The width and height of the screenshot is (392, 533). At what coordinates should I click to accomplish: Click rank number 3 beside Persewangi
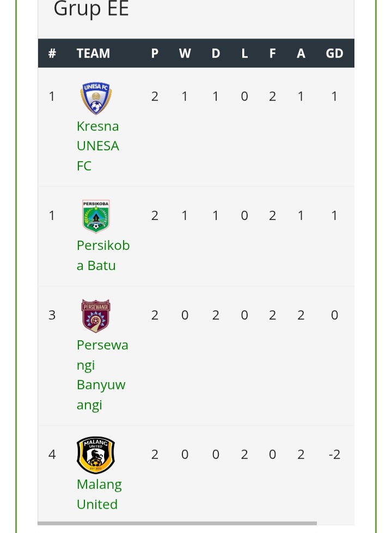pyautogui.click(x=52, y=315)
